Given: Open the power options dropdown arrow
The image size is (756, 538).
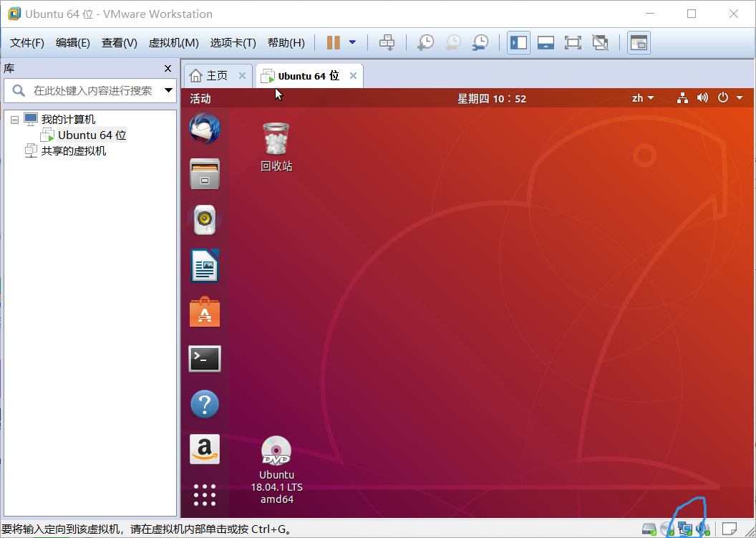Looking at the screenshot, I should click(352, 42).
